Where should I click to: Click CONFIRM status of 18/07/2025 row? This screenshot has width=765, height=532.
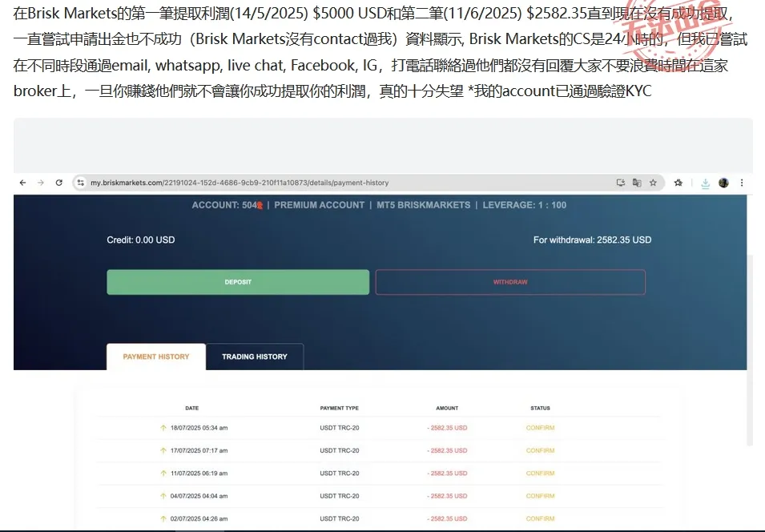[x=540, y=428]
